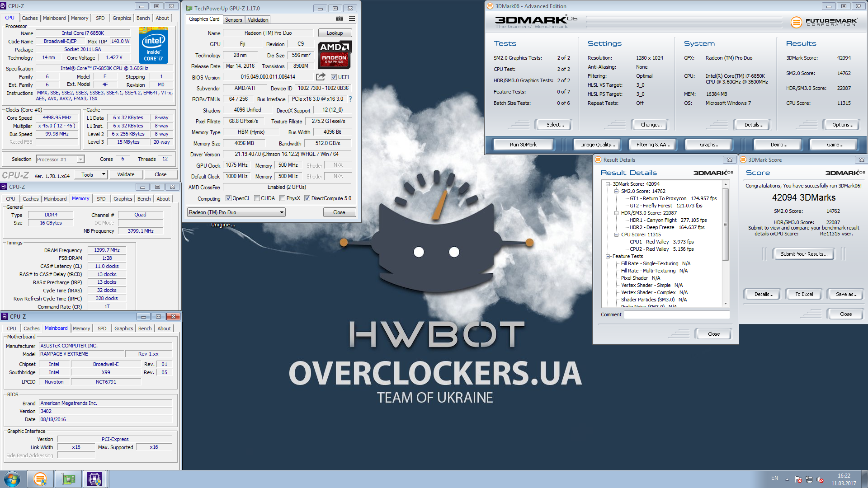Open the SPD tab in CPU-Z Memory window

tap(101, 199)
